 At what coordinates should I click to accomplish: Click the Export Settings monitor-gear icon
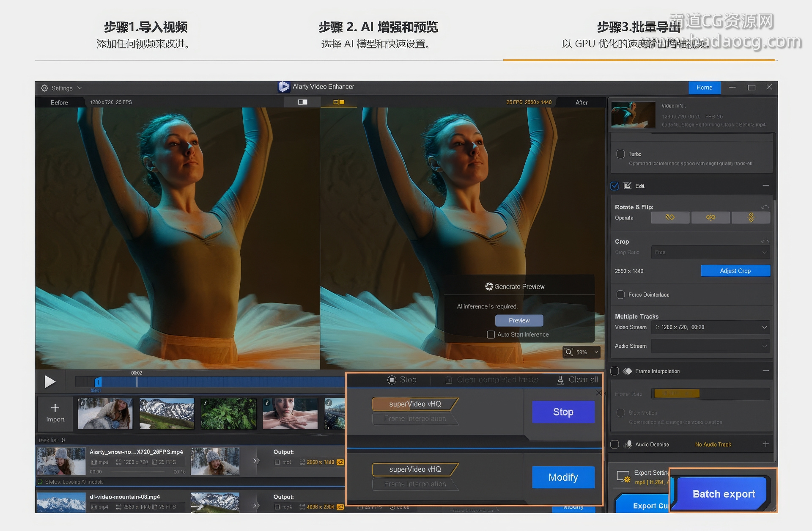623,477
